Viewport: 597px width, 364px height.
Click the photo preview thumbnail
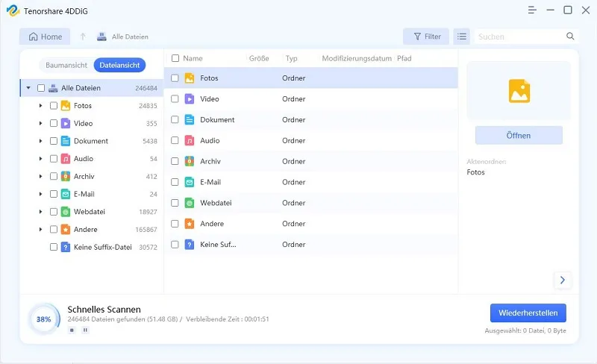519,91
